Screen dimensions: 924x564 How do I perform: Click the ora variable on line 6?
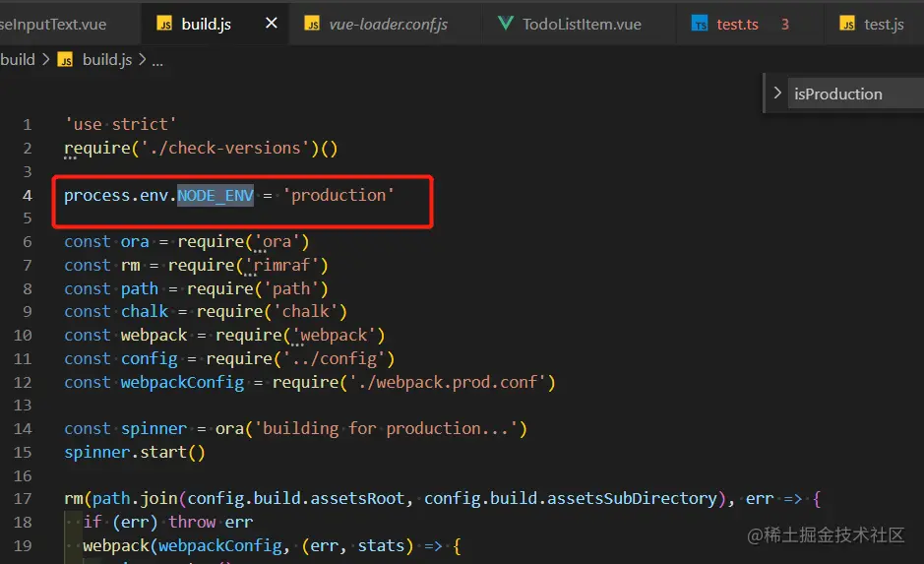[135, 241]
